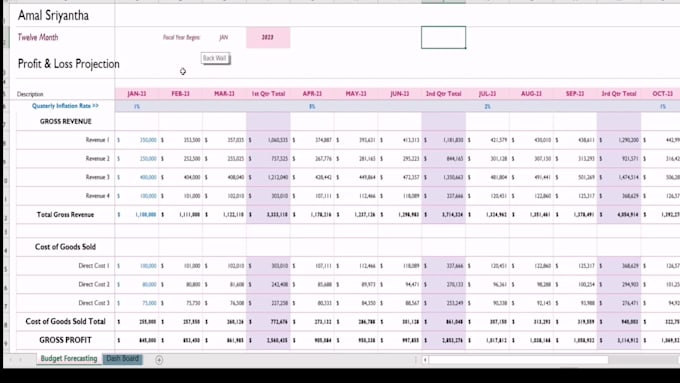This screenshot has width=680, height=383.
Task: Select the JAN fiscal year start cell
Action: [224, 37]
